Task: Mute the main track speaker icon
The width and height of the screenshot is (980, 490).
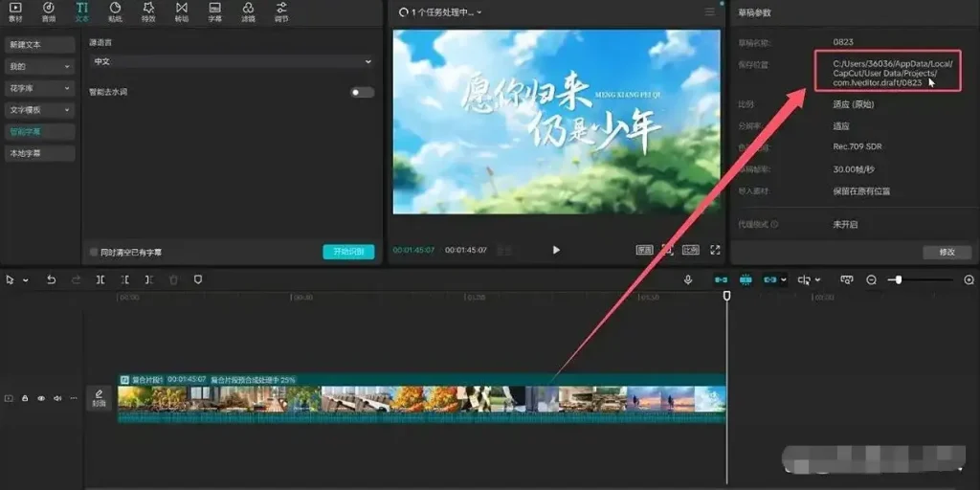Action: point(57,398)
